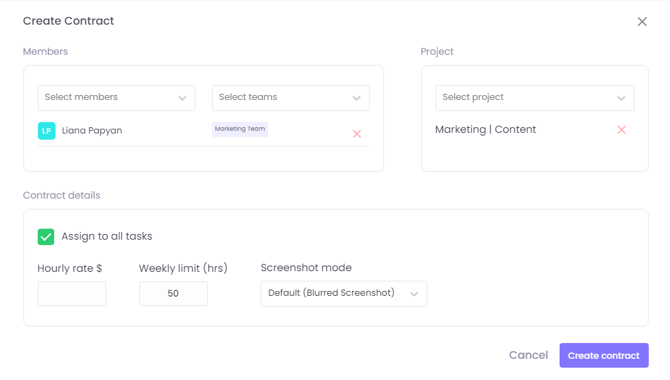Click the Assign to all tasks label

pyautogui.click(x=107, y=236)
